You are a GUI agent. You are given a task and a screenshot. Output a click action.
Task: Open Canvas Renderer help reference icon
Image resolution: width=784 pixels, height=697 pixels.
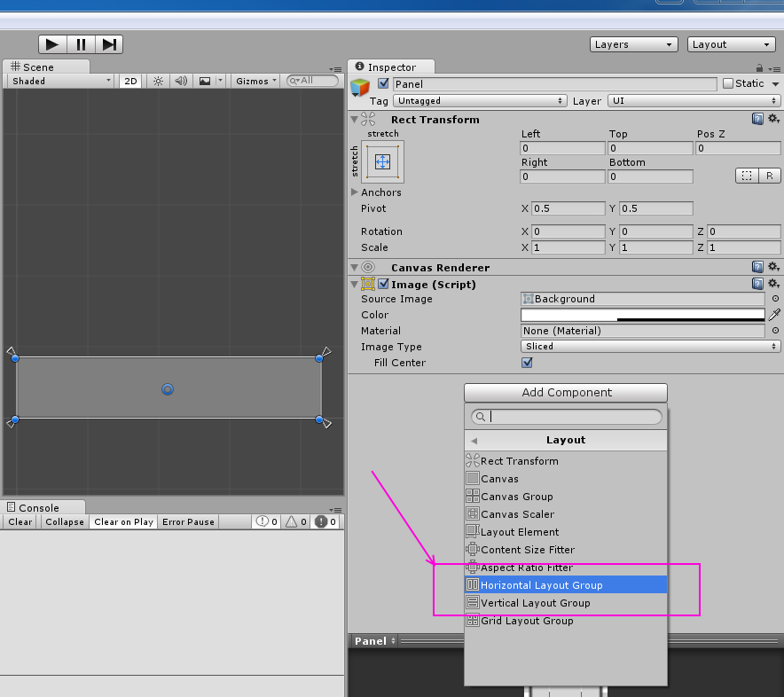click(x=757, y=267)
